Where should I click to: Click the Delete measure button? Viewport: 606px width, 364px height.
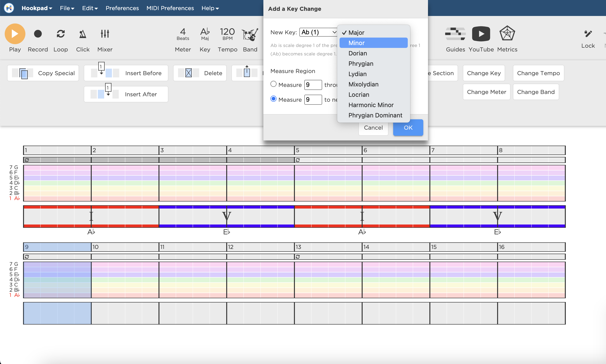coord(200,73)
